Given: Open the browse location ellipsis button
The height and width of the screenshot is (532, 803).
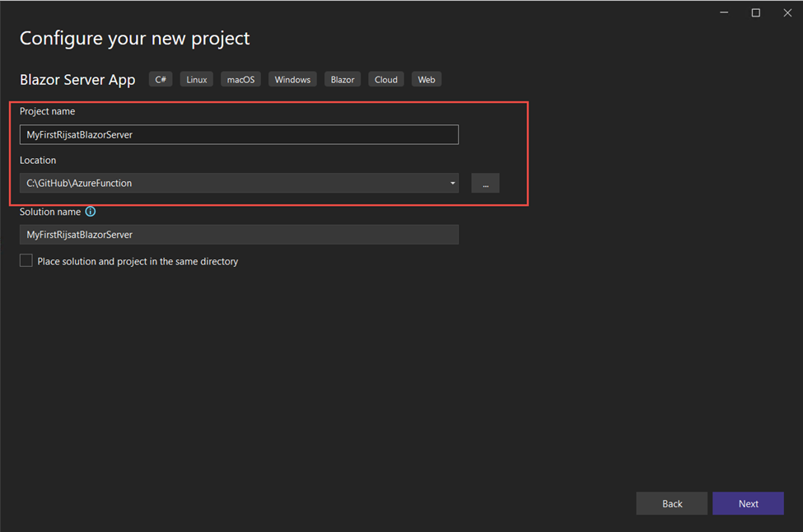Looking at the screenshot, I should 485,183.
